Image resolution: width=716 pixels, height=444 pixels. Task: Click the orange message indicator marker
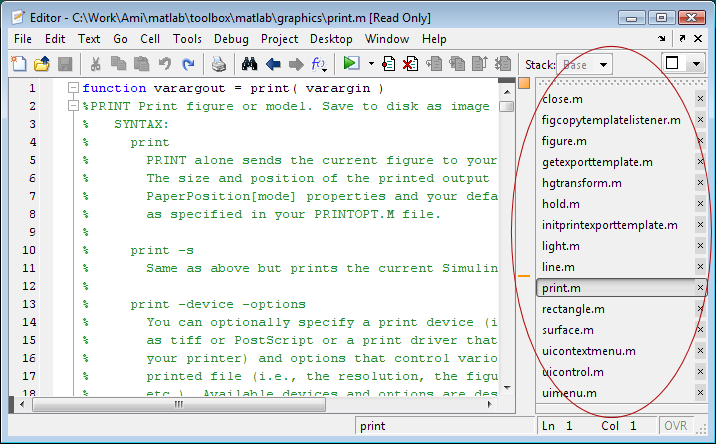tap(524, 275)
